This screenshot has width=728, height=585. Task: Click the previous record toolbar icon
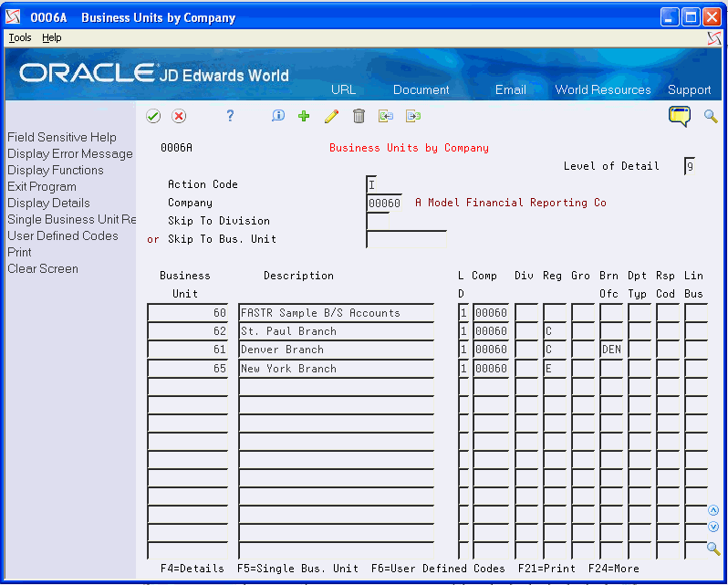(x=386, y=116)
